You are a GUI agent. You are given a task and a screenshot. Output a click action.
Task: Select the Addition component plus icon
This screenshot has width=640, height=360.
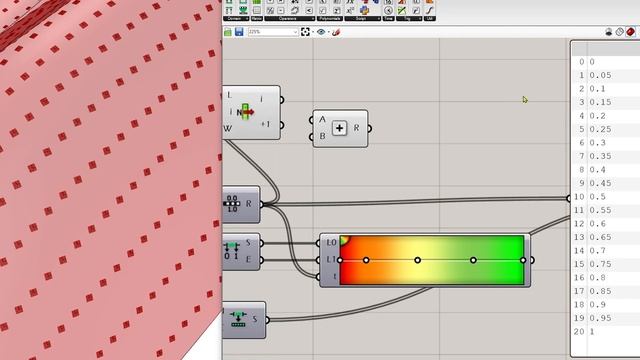click(339, 128)
